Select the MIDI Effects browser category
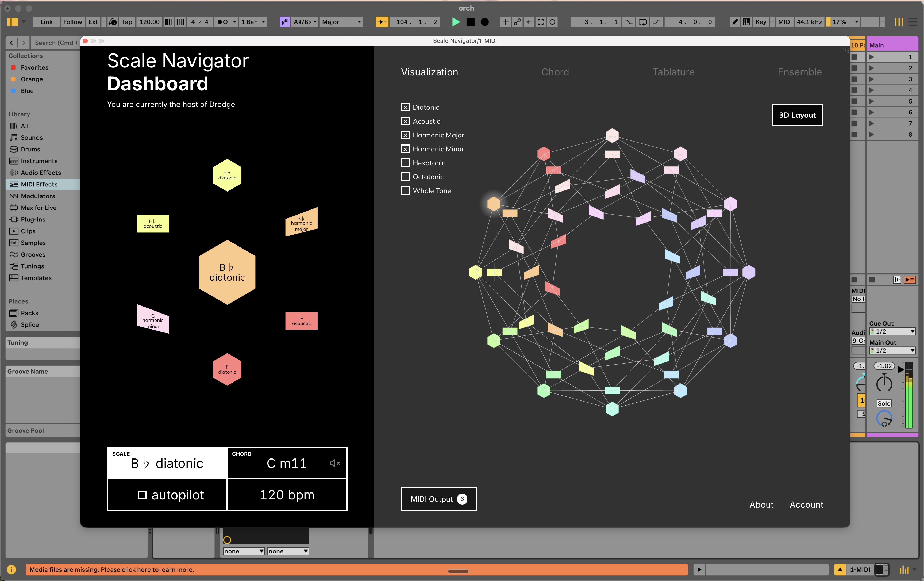 (39, 184)
